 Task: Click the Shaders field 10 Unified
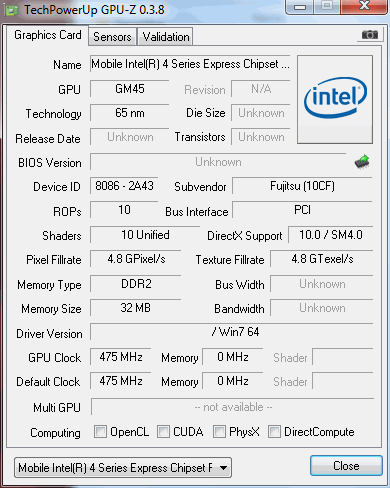[x=145, y=235]
